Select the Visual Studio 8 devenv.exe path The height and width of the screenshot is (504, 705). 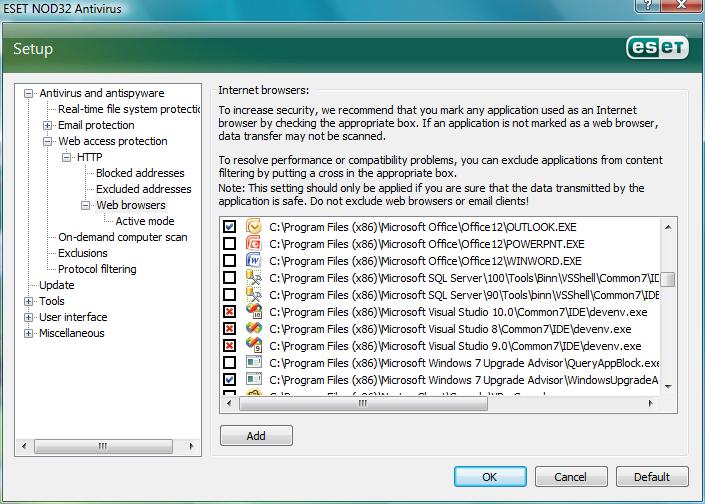coord(450,329)
